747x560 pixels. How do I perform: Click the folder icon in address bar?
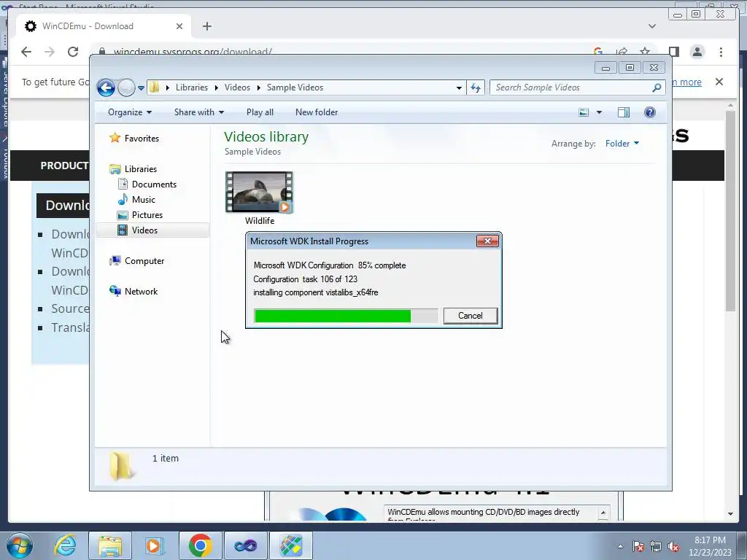coord(155,87)
